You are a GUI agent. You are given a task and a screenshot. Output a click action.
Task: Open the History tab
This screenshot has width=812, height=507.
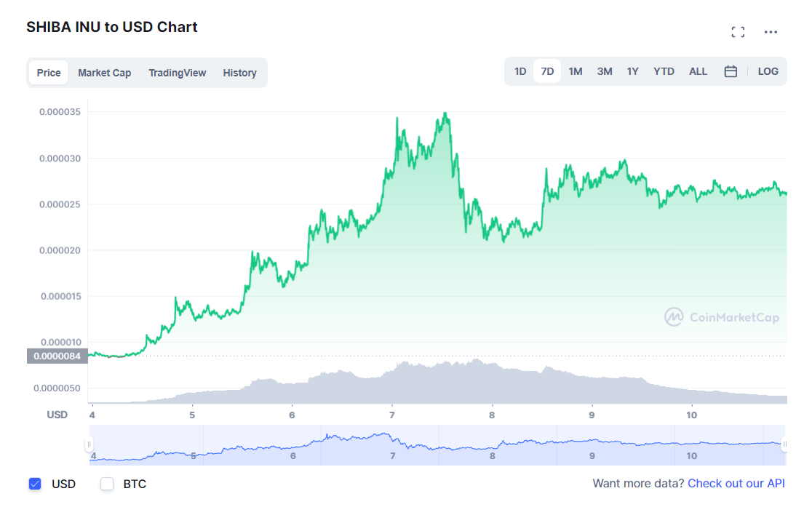[240, 73]
